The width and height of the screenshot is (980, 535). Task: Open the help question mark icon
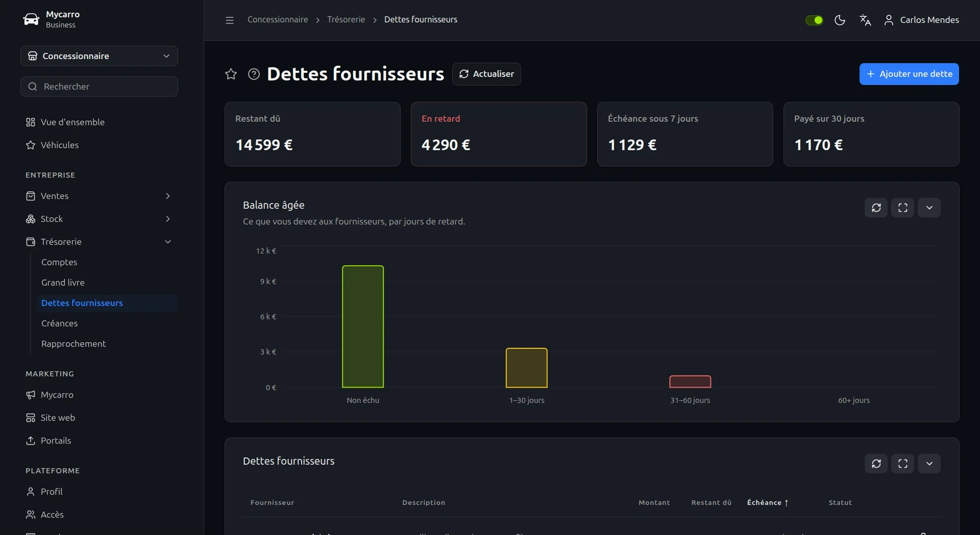coord(253,74)
